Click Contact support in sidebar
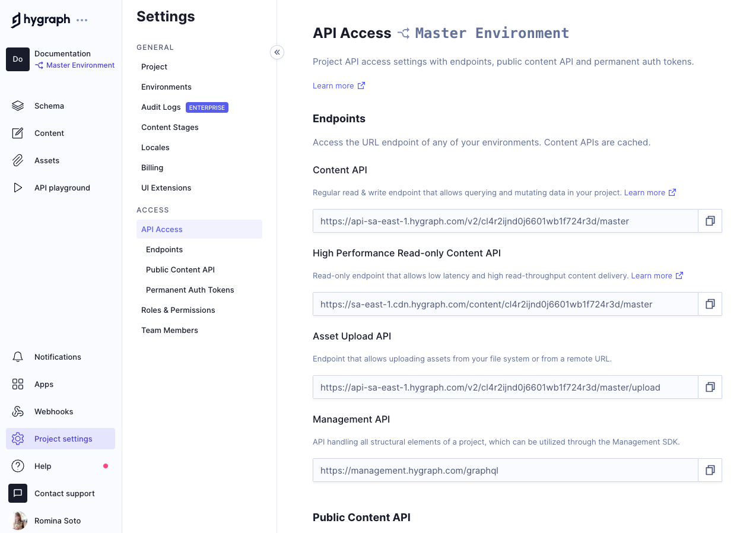The image size is (756, 533). tap(64, 493)
